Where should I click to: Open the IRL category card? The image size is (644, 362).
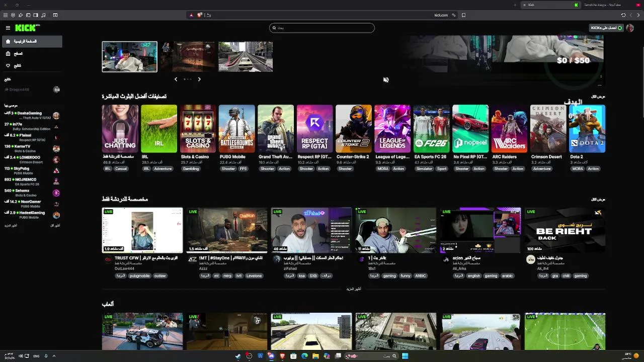pyautogui.click(x=159, y=129)
